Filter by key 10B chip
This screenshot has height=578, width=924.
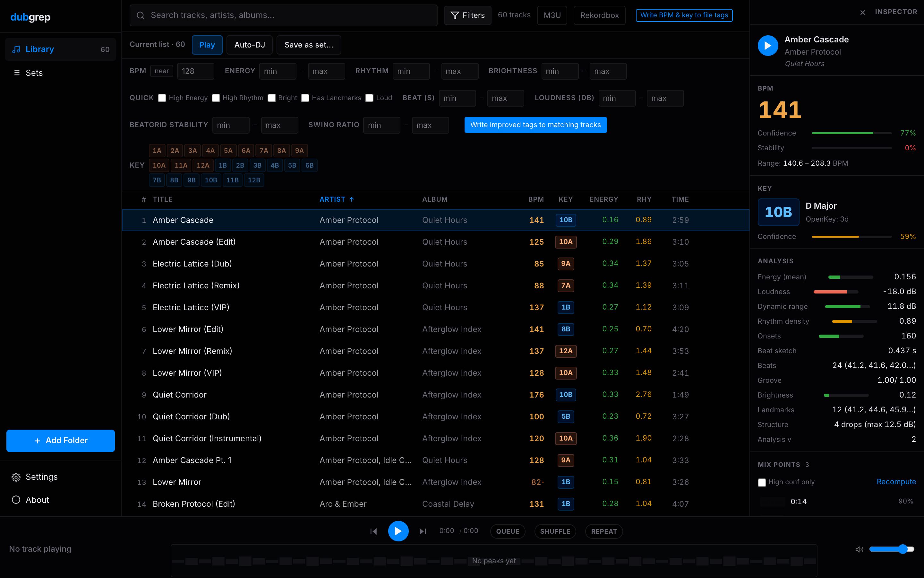[211, 180]
